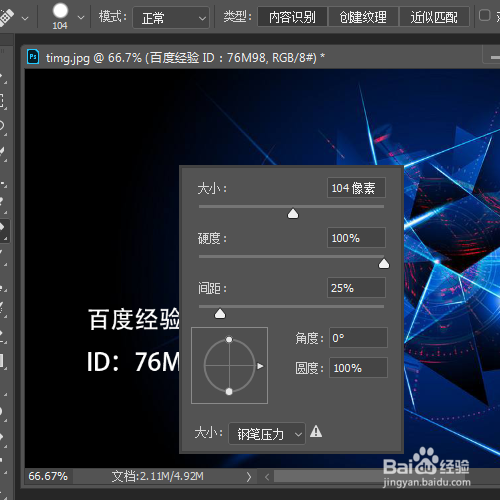Click the zoom level field showing 66.67%
500x500 pixels.
tap(49, 476)
